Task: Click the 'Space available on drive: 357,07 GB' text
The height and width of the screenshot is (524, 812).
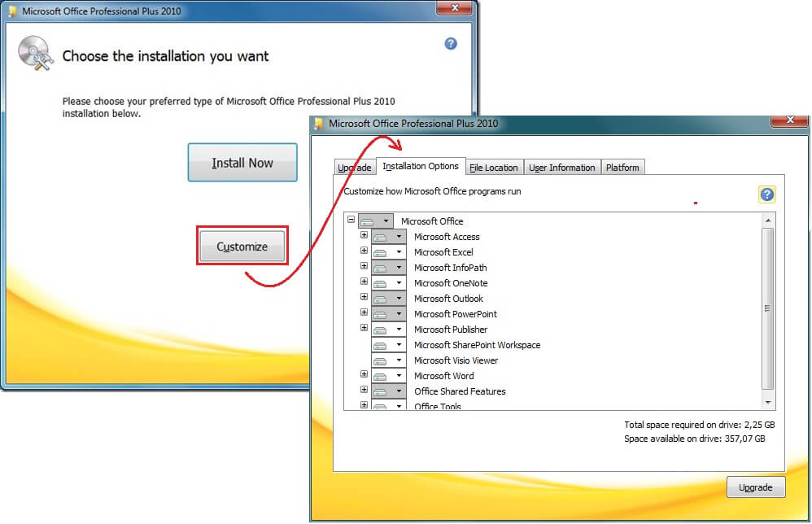Action: pos(694,439)
